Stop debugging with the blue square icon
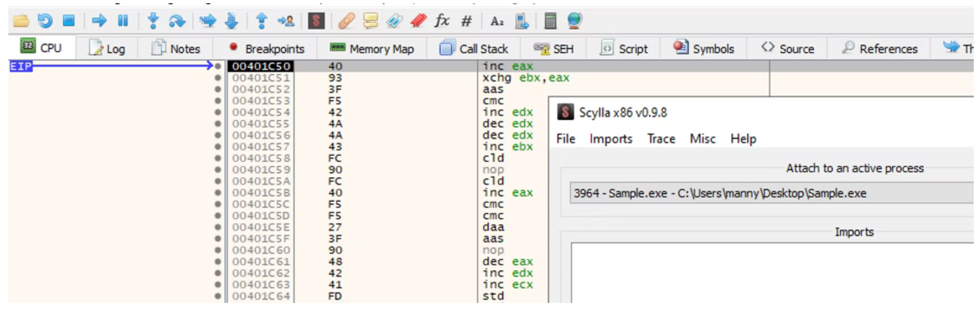Viewport: 980px width, 316px height. pyautogui.click(x=68, y=21)
